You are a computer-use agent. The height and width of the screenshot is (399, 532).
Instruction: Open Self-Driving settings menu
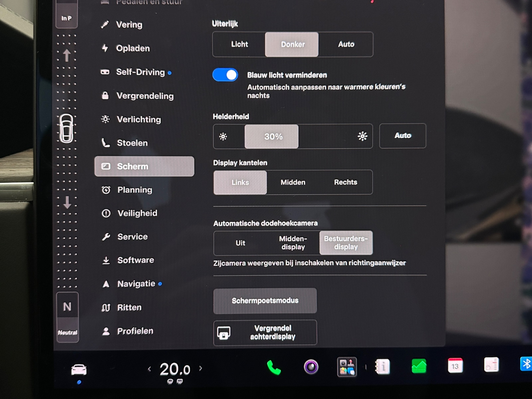(x=136, y=72)
